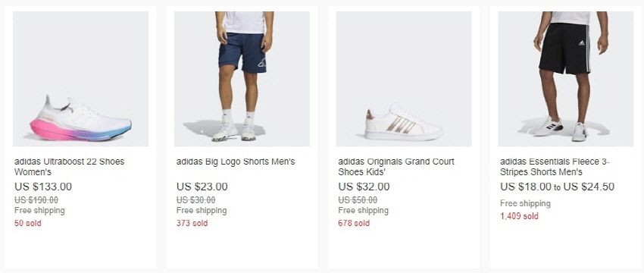Image resolution: width=644 pixels, height=273 pixels.
Task: Click the adidas Originals Grand Court Shoes title
Action: click(x=396, y=167)
